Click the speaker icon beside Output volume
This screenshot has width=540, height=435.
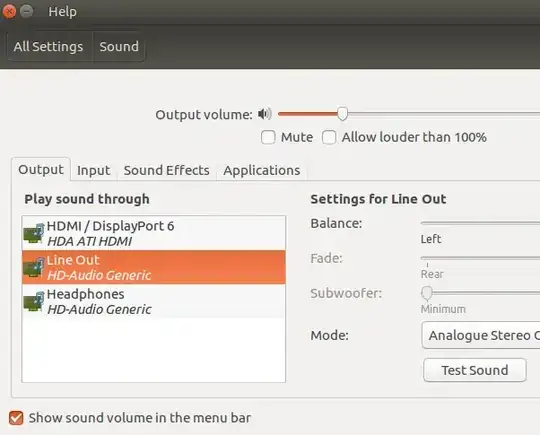pyautogui.click(x=265, y=114)
